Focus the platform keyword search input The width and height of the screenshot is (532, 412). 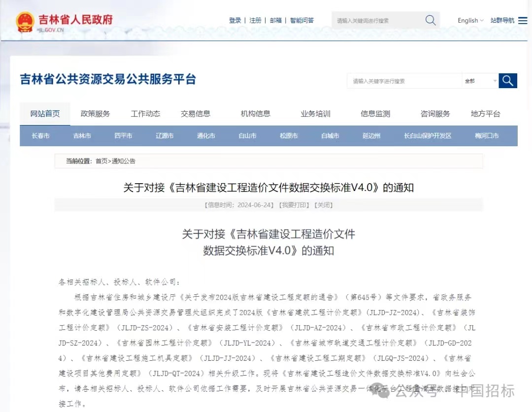tap(404, 81)
